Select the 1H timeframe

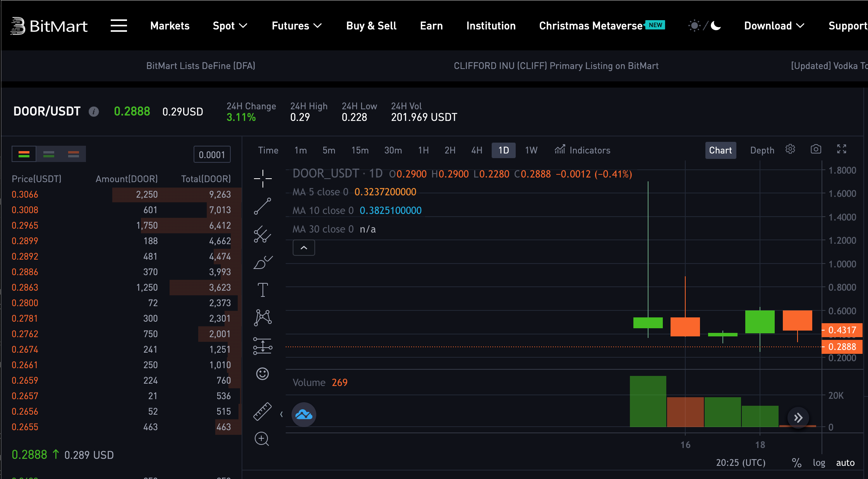pos(424,150)
